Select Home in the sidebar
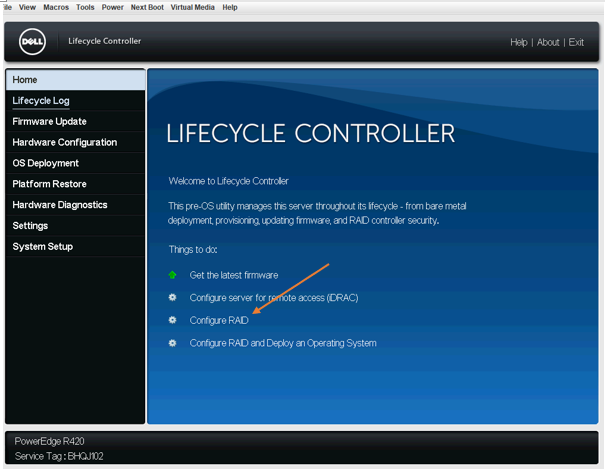This screenshot has height=469, width=605. pyautogui.click(x=76, y=80)
